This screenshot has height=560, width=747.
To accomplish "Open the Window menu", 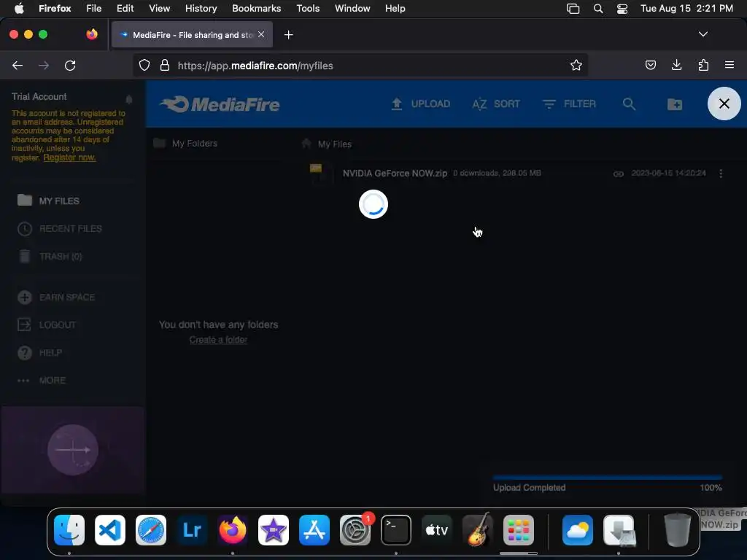I will click(352, 9).
